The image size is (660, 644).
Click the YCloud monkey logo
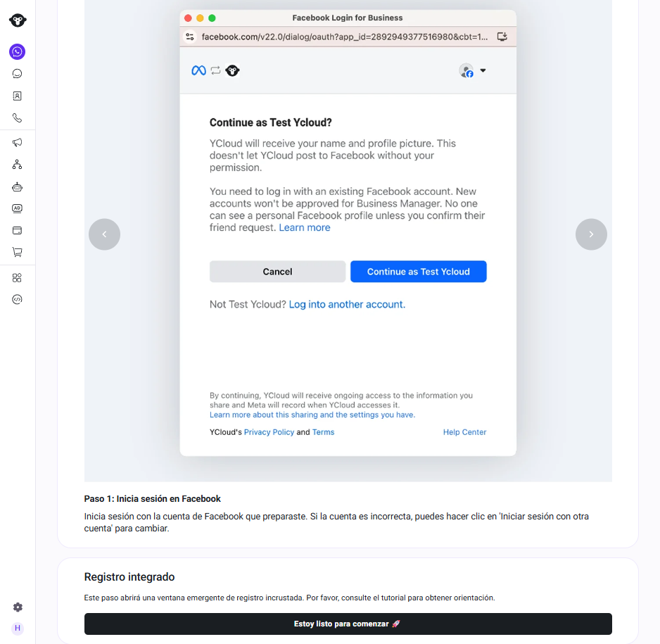[x=18, y=20]
